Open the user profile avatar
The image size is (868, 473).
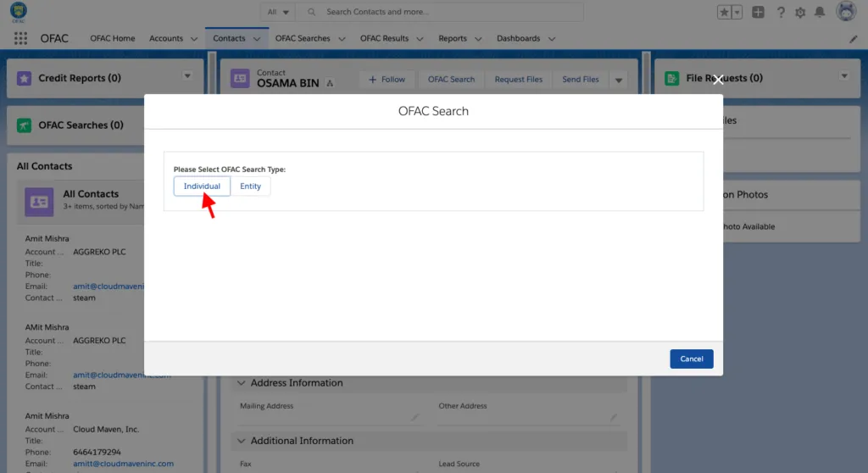tap(846, 12)
